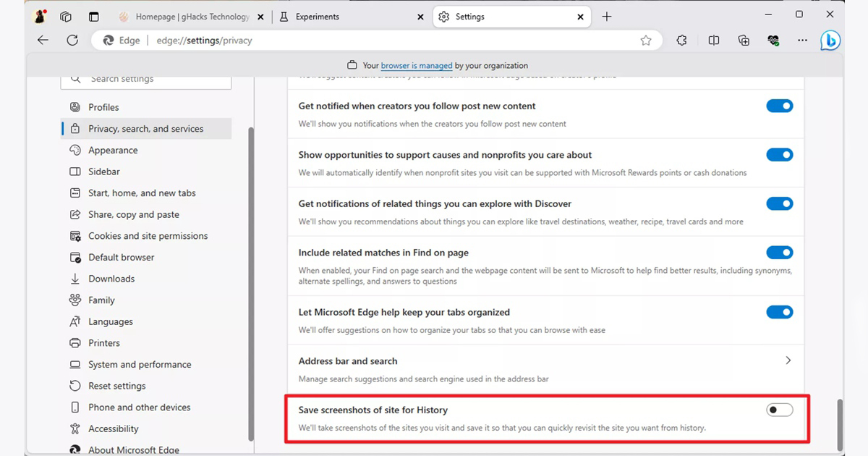The image size is (868, 456).
Task: Open Sidebar settings section
Action: click(x=146, y=172)
